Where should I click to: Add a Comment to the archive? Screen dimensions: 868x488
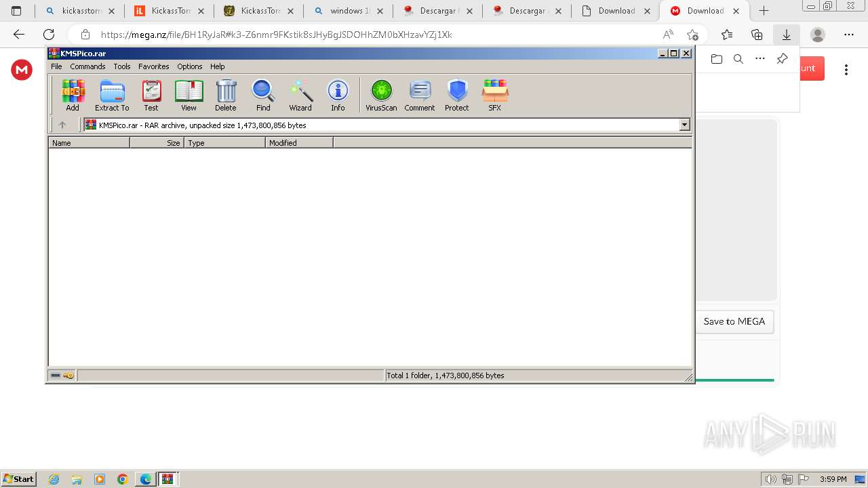pyautogui.click(x=420, y=95)
